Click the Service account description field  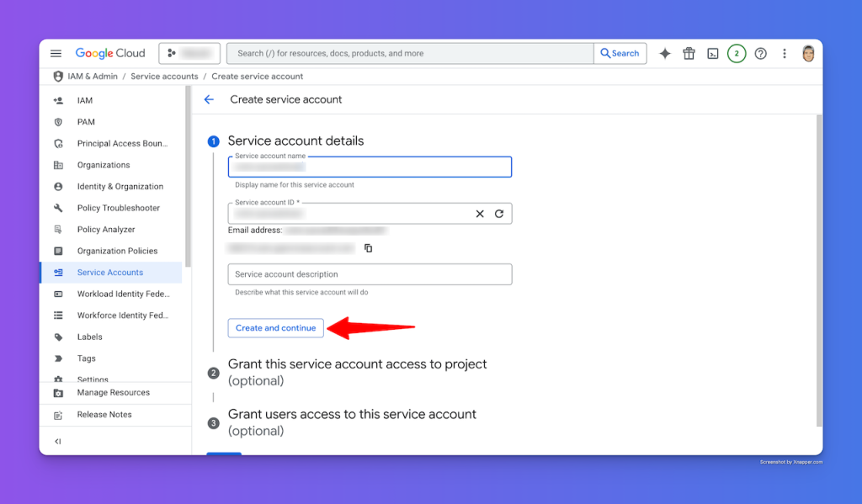click(370, 274)
